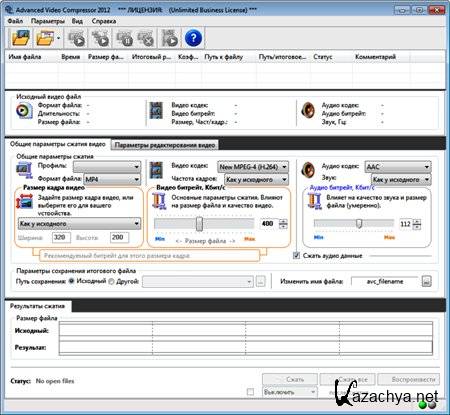Click the Высота height field showing 200

[119, 237]
